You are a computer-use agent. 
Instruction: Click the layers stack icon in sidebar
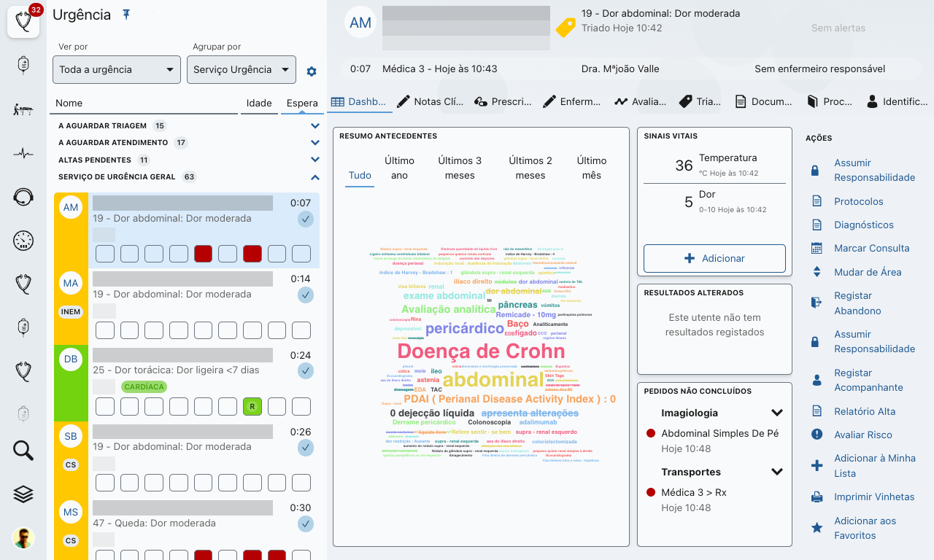(23, 494)
